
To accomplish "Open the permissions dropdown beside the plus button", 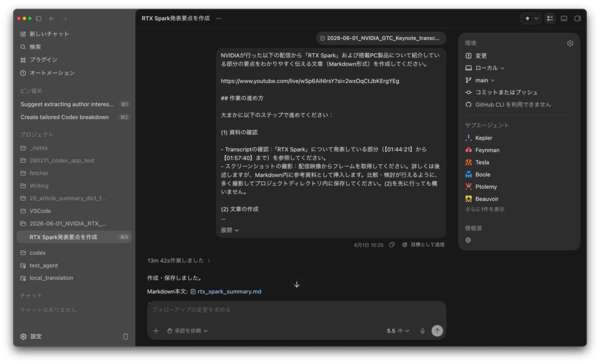I will (187, 331).
